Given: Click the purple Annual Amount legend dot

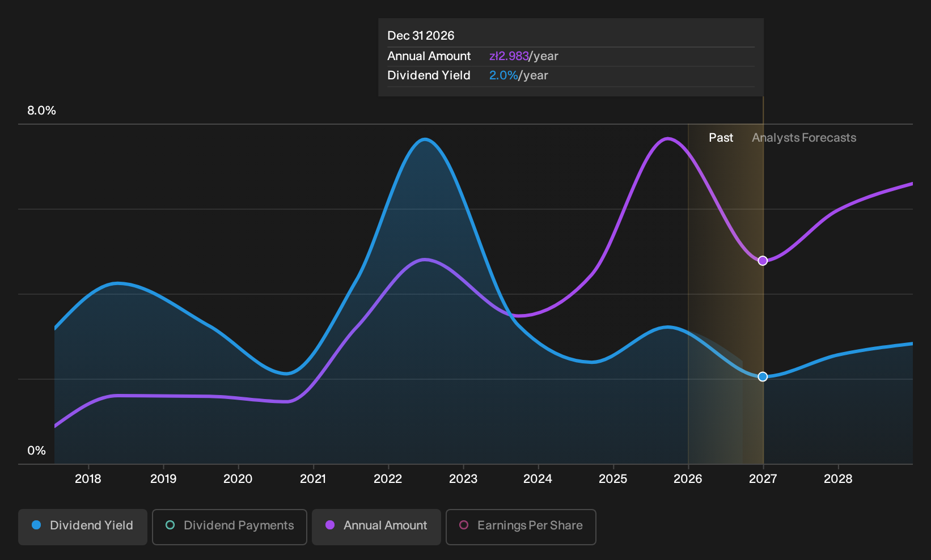Looking at the screenshot, I should coord(330,525).
